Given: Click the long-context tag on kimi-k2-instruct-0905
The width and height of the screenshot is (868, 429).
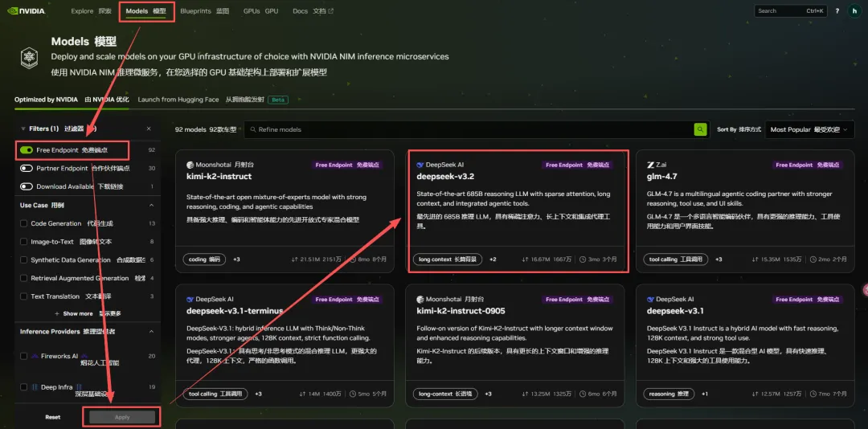Looking at the screenshot, I should [445, 394].
